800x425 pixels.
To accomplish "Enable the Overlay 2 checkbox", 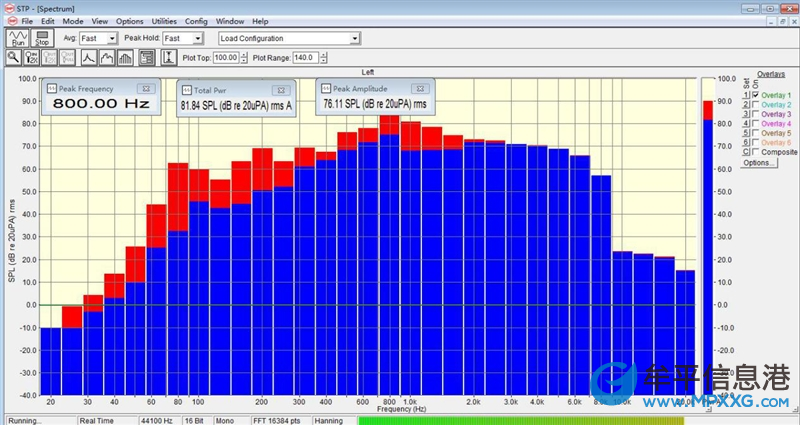I will coord(754,105).
